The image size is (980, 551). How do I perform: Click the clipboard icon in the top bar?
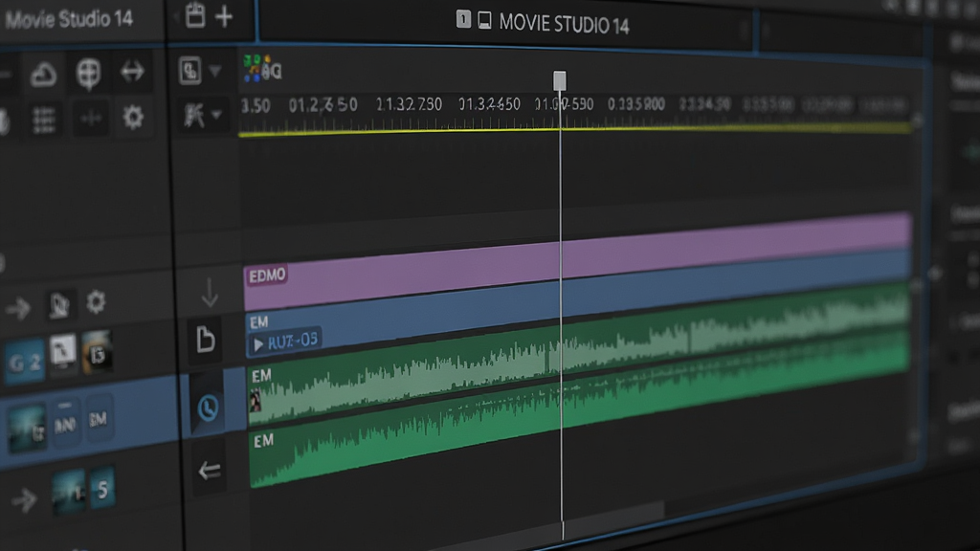(195, 15)
